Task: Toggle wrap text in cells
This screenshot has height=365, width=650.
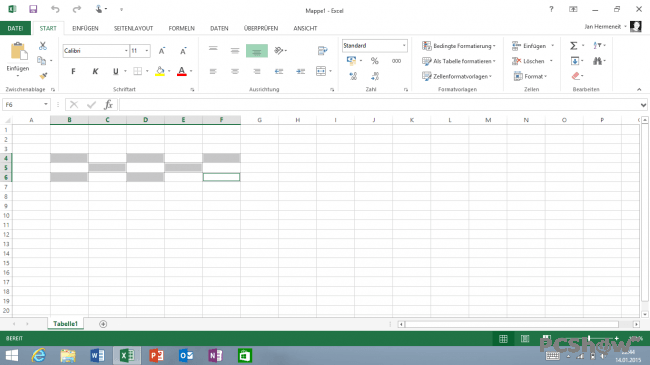Action: pos(323,51)
